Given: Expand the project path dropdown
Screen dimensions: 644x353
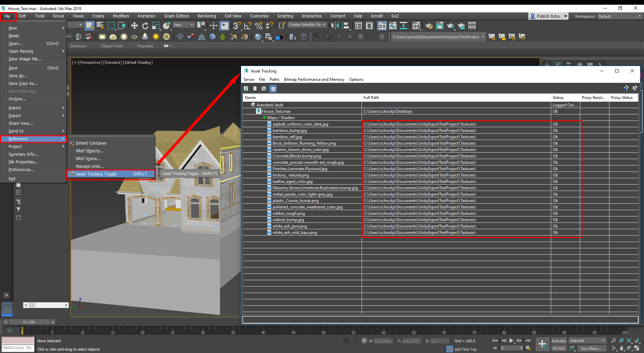Looking at the screenshot, I should coord(483,37).
